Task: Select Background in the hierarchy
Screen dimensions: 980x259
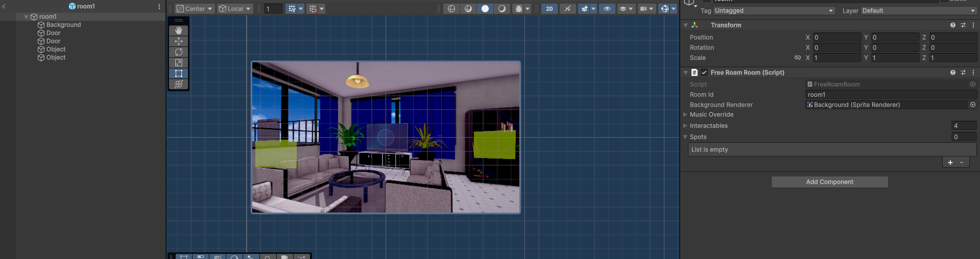Action: pyautogui.click(x=63, y=25)
